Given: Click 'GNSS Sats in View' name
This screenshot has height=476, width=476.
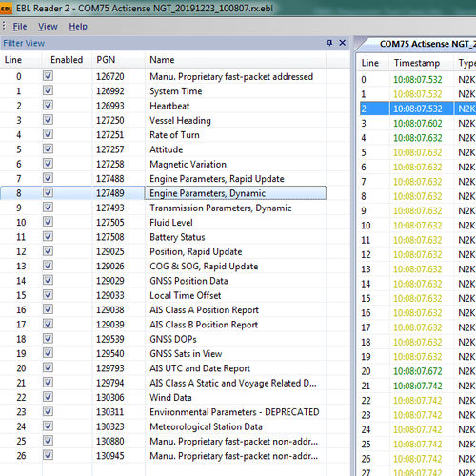Looking at the screenshot, I should 186,354.
